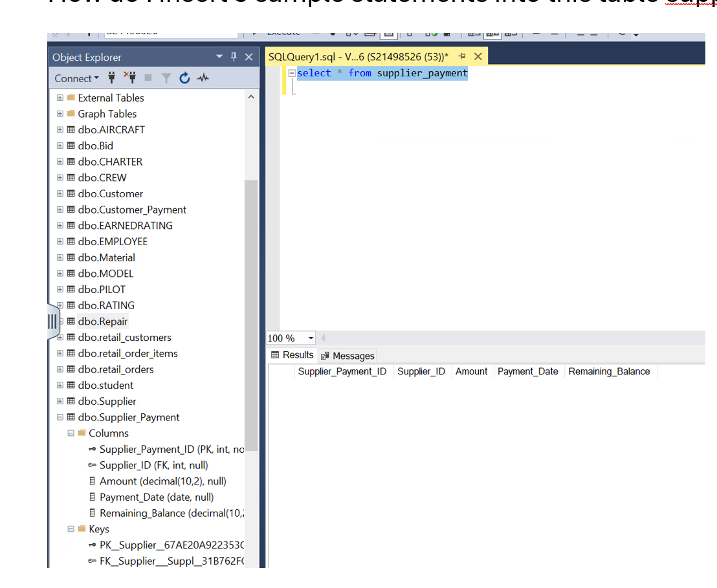Select dbo.Repair in the Object Explorer
The image size is (717, 588).
(x=102, y=321)
